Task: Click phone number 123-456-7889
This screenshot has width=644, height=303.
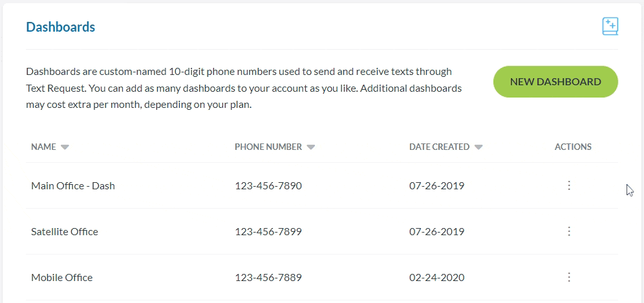Action: tap(268, 278)
